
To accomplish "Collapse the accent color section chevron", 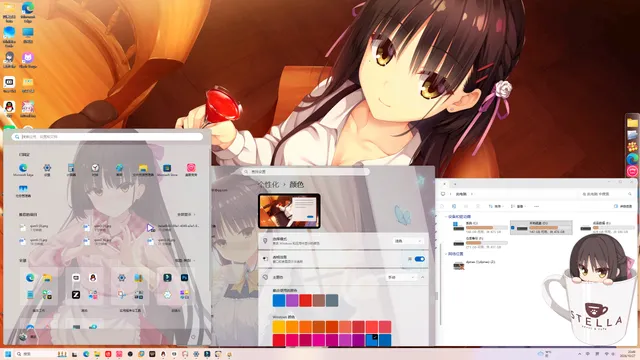I will (x=422, y=277).
